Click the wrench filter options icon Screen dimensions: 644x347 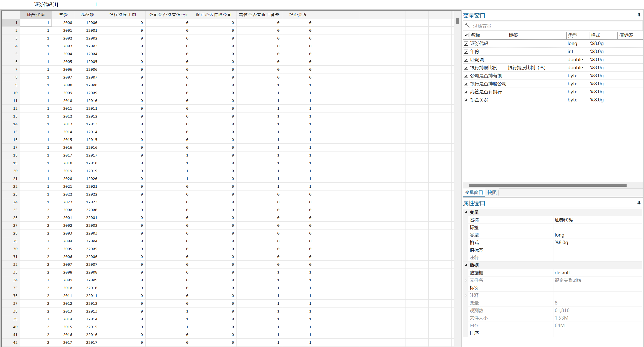(467, 25)
